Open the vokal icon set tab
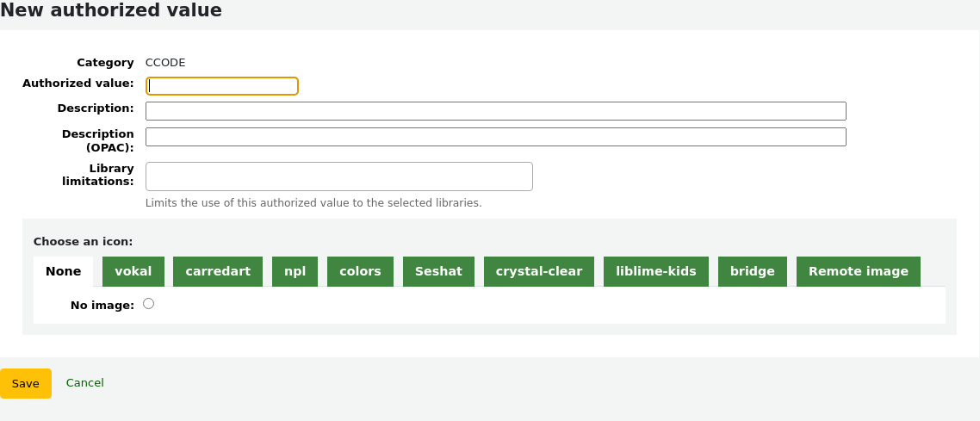980x421 pixels. point(133,271)
